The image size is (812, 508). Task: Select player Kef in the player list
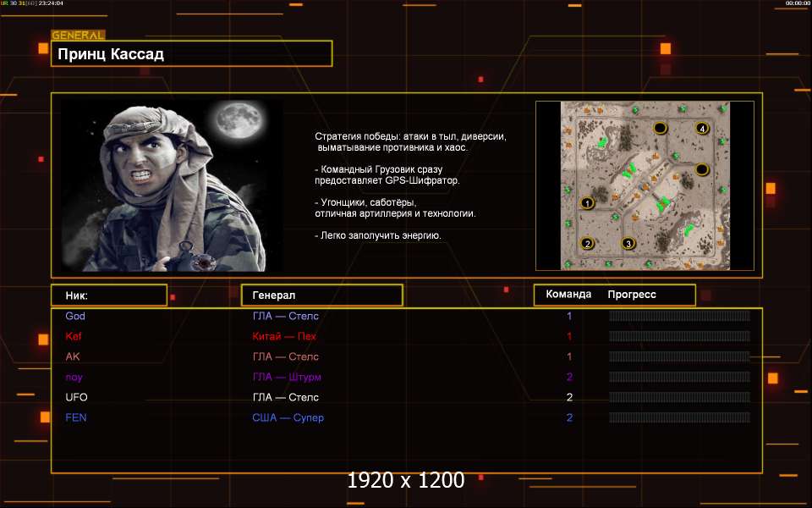pyautogui.click(x=74, y=337)
